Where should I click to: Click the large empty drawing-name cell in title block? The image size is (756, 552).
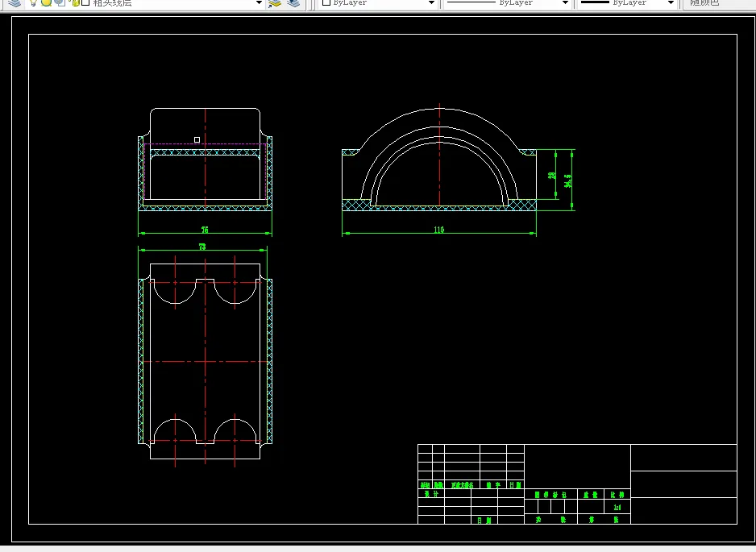point(577,467)
